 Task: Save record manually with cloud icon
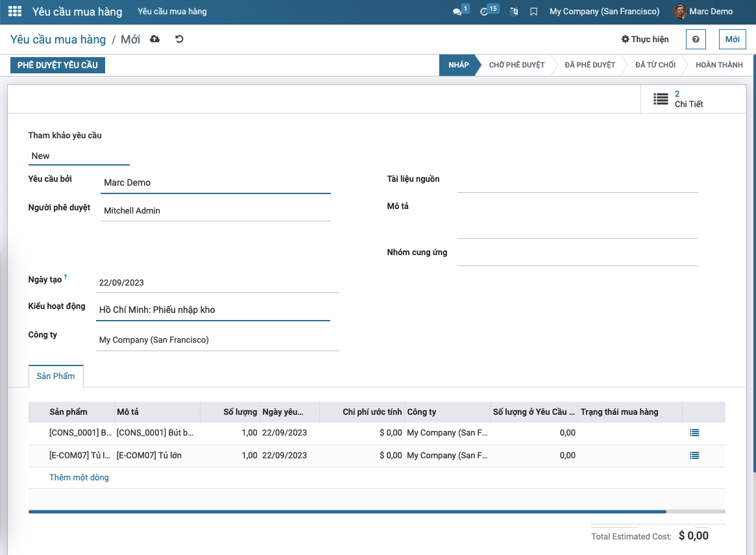154,39
